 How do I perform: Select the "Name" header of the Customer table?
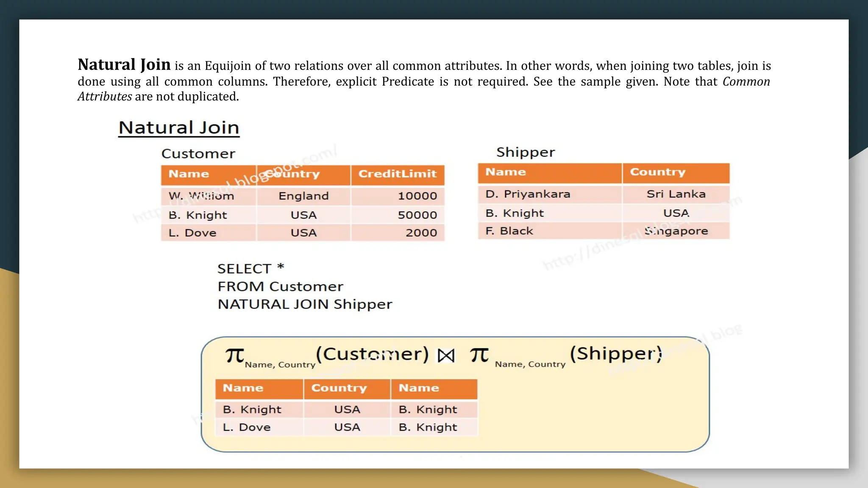tap(209, 175)
